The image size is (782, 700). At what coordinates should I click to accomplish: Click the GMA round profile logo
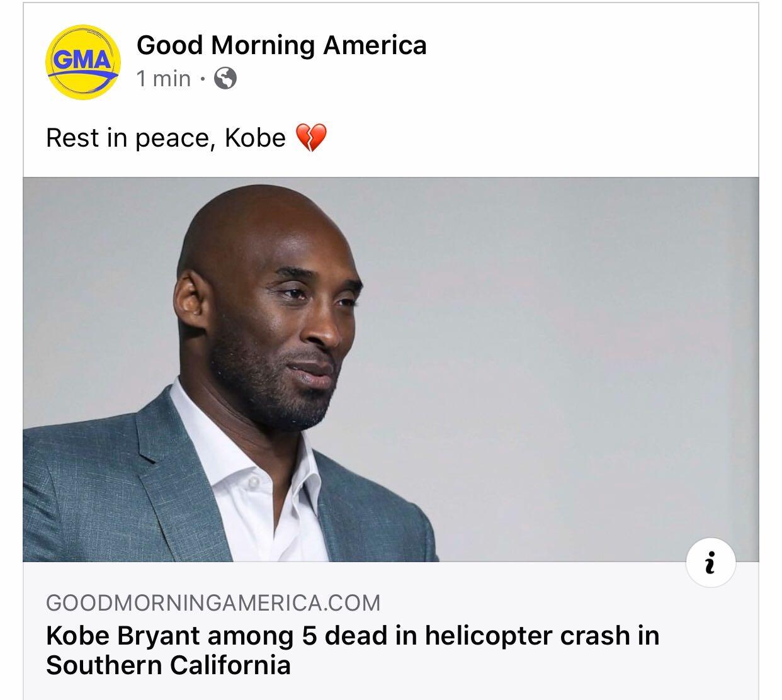coord(82,62)
